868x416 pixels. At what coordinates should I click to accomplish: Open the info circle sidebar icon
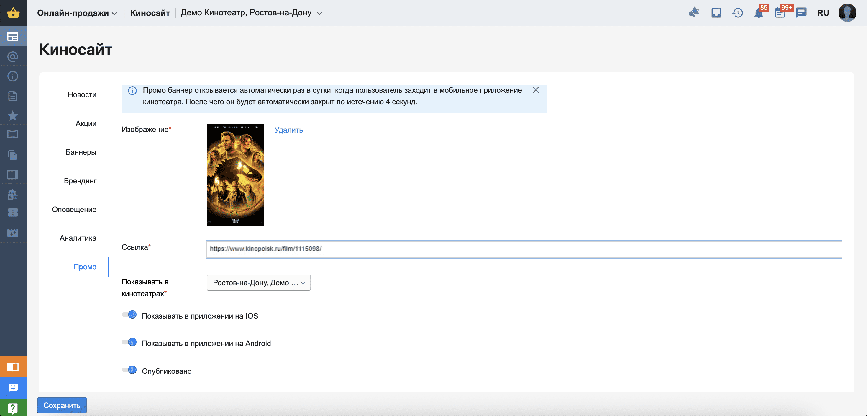coord(13,76)
